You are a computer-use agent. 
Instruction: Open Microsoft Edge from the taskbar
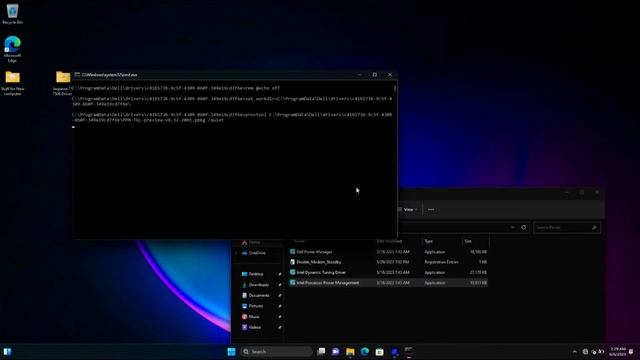click(x=365, y=351)
